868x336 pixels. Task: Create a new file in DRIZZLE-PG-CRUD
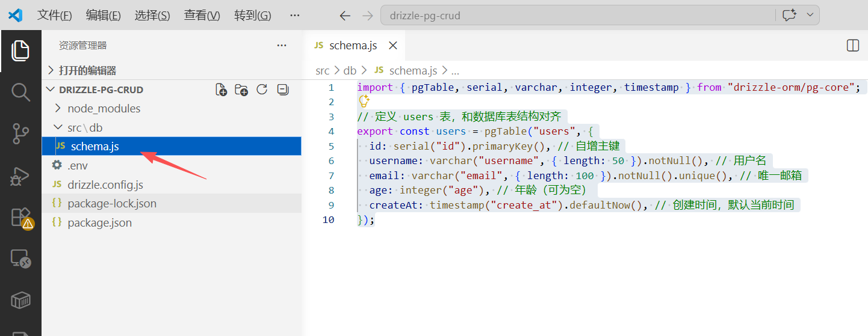[222, 90]
